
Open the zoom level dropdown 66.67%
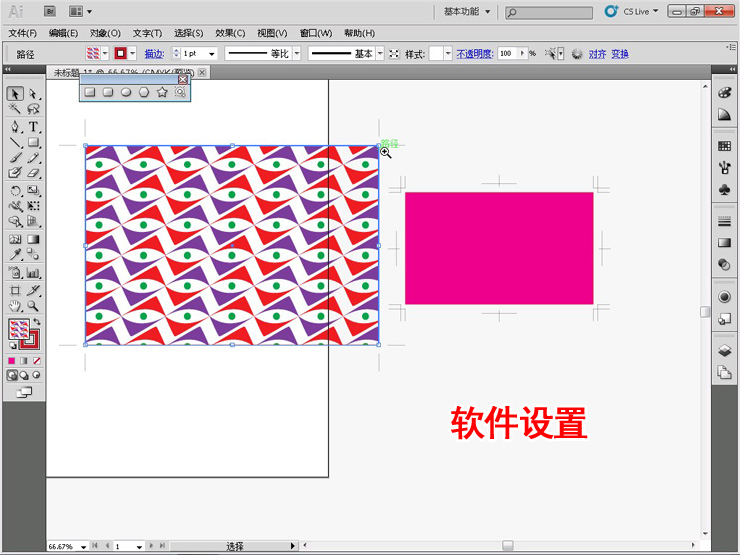click(x=83, y=547)
